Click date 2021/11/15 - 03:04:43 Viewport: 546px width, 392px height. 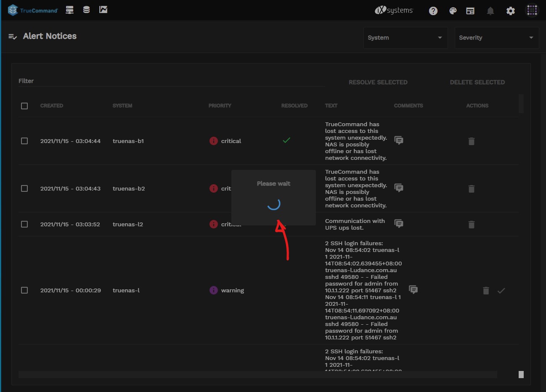[70, 188]
